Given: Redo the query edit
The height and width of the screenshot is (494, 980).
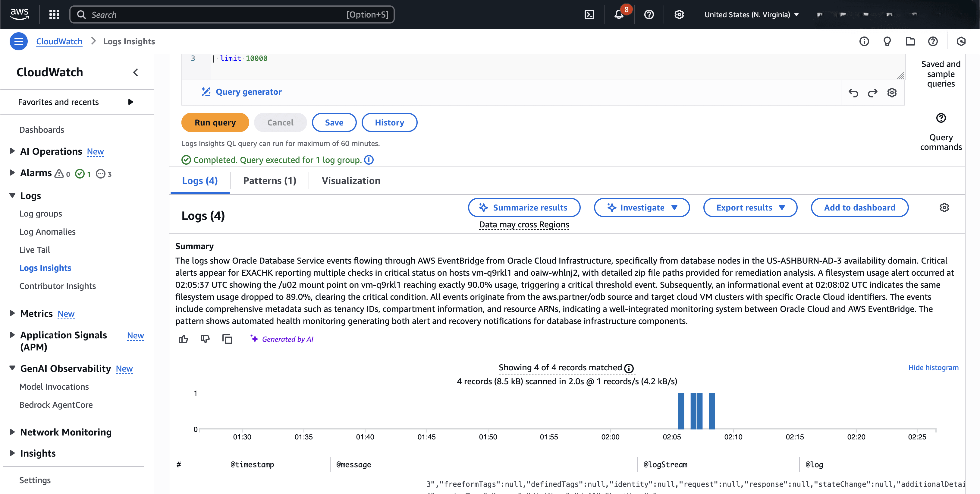Looking at the screenshot, I should 872,93.
